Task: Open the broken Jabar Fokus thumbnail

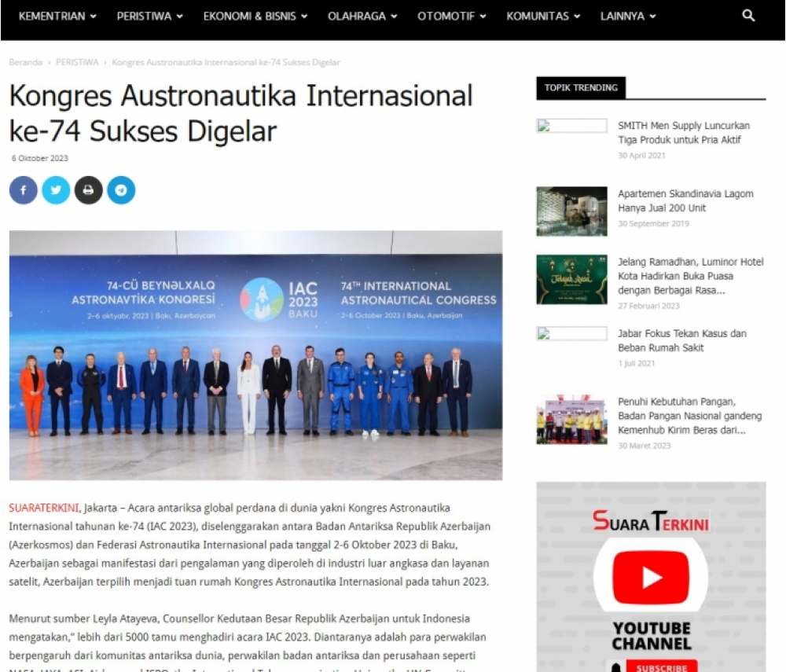Action: coord(571,333)
